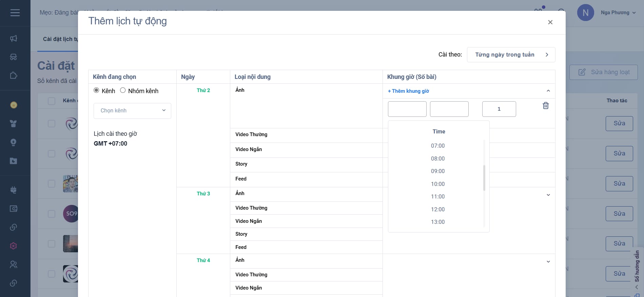This screenshot has height=297, width=644.
Task: Open the lightbulb icon in the sidebar
Action: click(14, 142)
